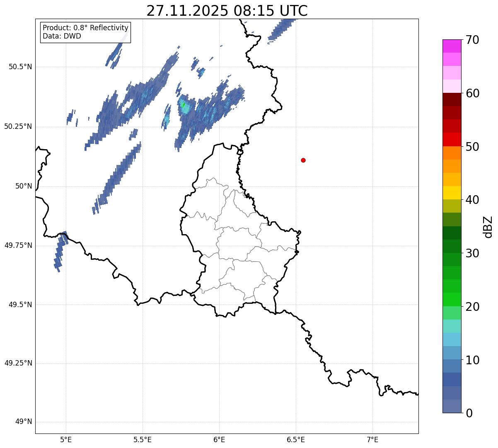
Task: Click the 50.25°N latitude label
Action: pos(18,126)
